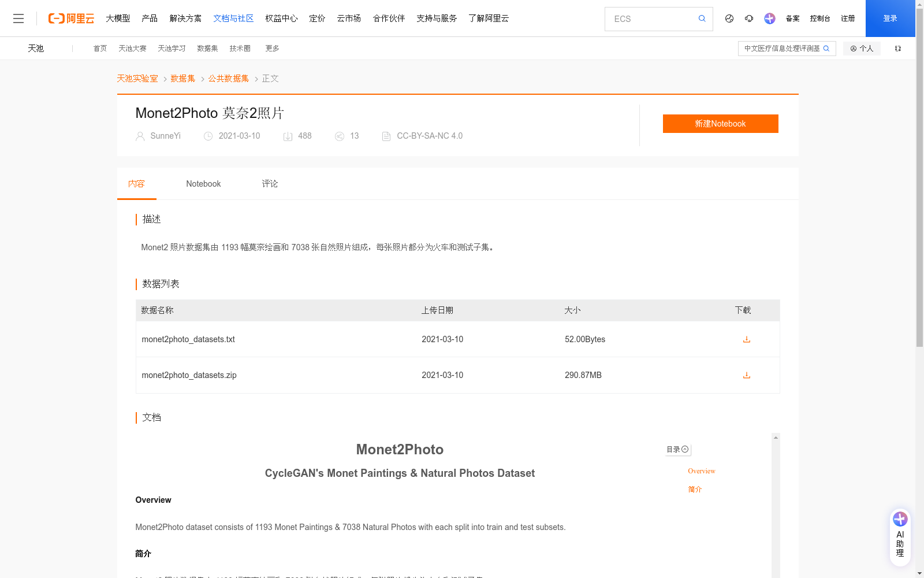Click the CC-BY-SA-NC 4.0 license text

click(430, 136)
